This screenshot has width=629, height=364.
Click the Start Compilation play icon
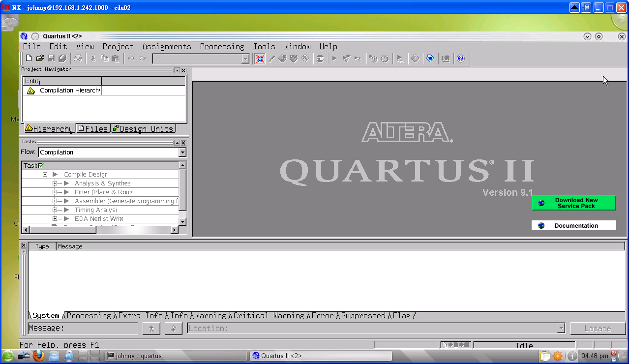[x=334, y=59]
